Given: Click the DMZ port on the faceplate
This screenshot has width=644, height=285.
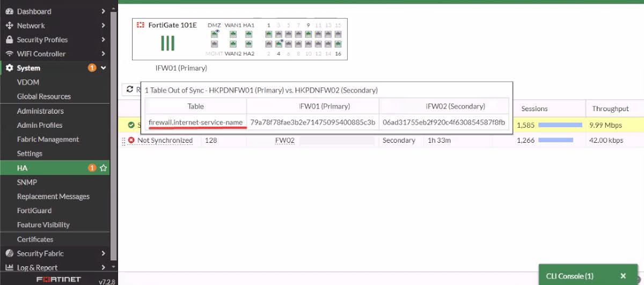Looking at the screenshot, I should pyautogui.click(x=215, y=34).
